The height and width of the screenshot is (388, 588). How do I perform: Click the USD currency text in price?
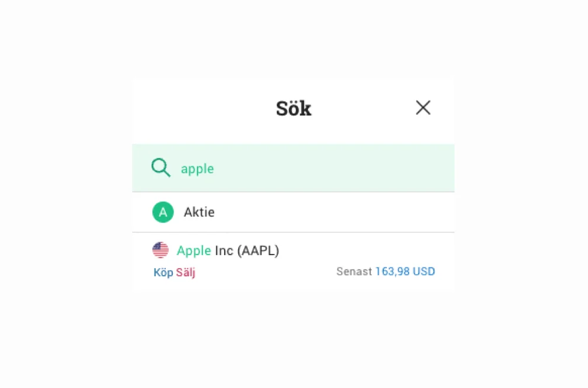(x=424, y=272)
